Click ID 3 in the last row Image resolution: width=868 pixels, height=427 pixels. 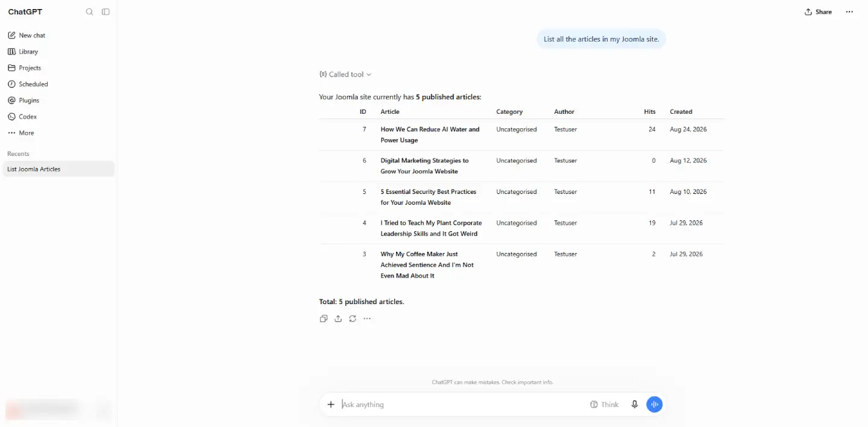click(364, 254)
